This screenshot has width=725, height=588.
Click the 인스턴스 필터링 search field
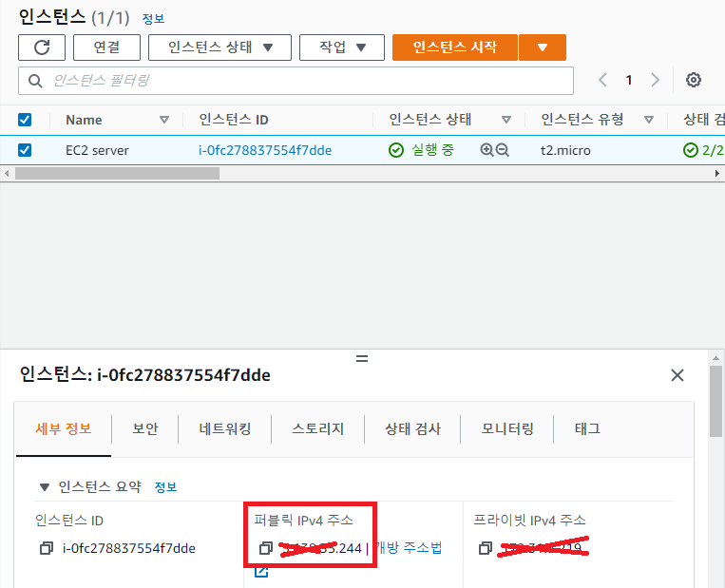(296, 81)
